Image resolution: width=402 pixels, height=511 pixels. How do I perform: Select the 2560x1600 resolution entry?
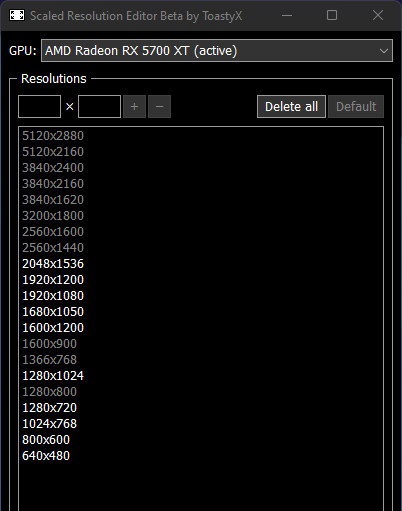coord(53,232)
